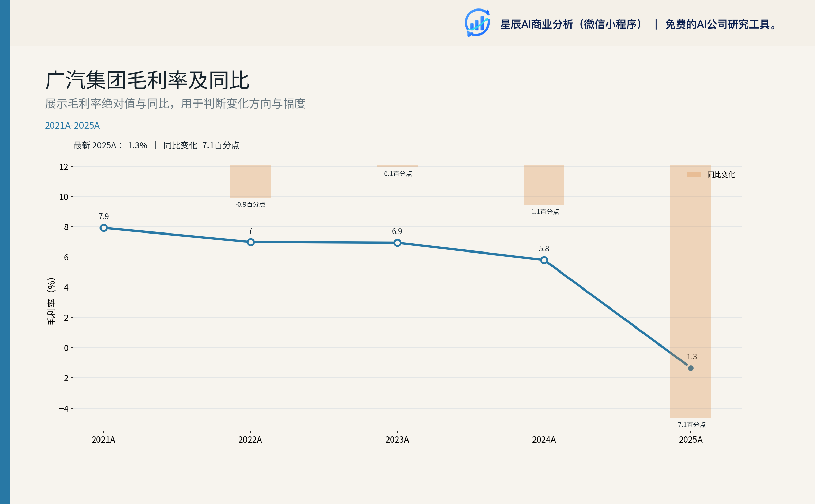This screenshot has width=815, height=504.
Task: Click the header text 星辰AI商业分析（微信小程序）
Action: point(572,24)
